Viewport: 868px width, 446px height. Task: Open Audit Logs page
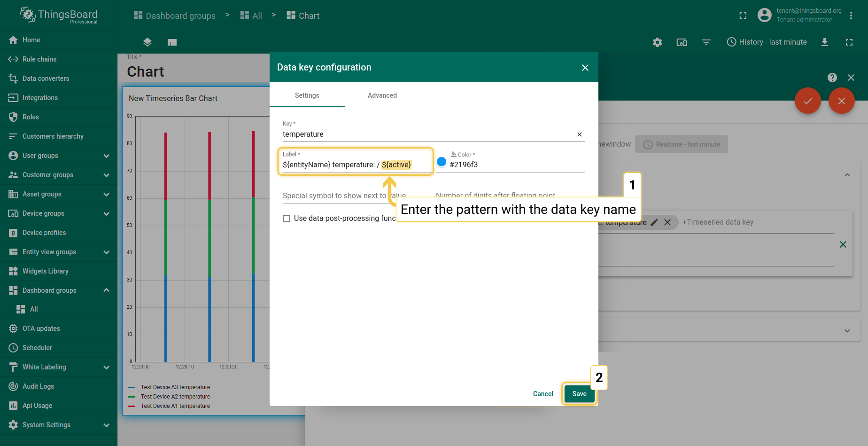(x=58, y=386)
